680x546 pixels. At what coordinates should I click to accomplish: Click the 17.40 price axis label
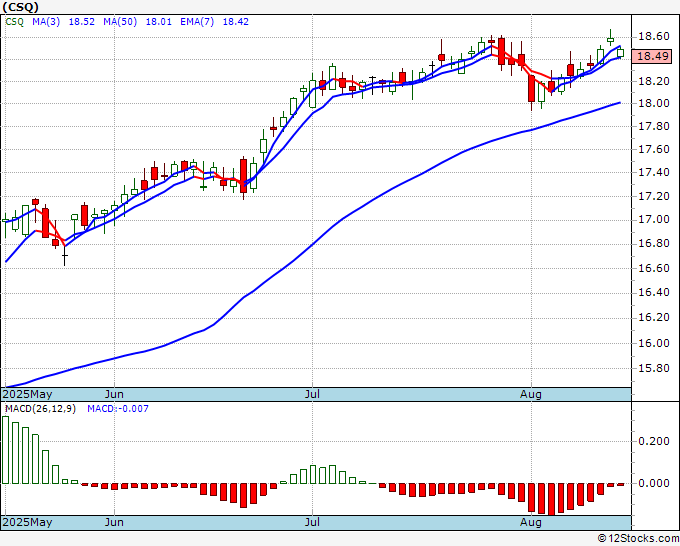coord(654,173)
